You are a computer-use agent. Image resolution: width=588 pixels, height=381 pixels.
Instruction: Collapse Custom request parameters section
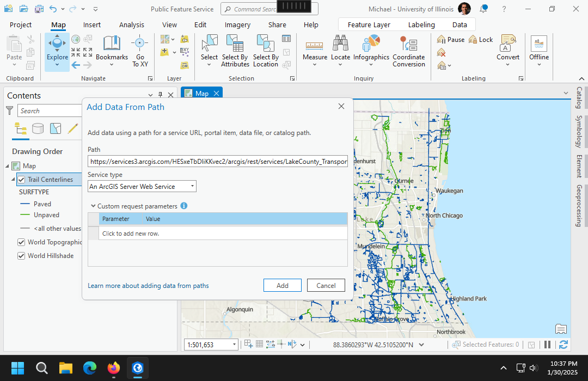click(x=93, y=206)
